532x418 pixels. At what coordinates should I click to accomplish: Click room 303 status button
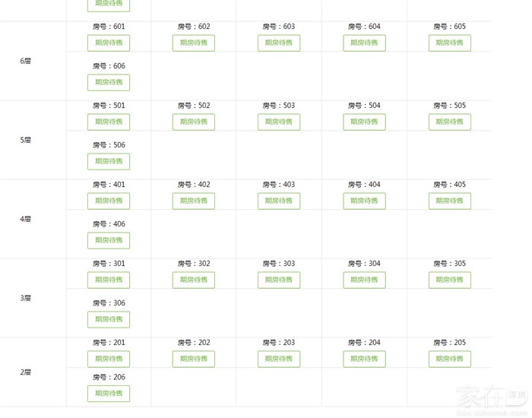pos(279,280)
